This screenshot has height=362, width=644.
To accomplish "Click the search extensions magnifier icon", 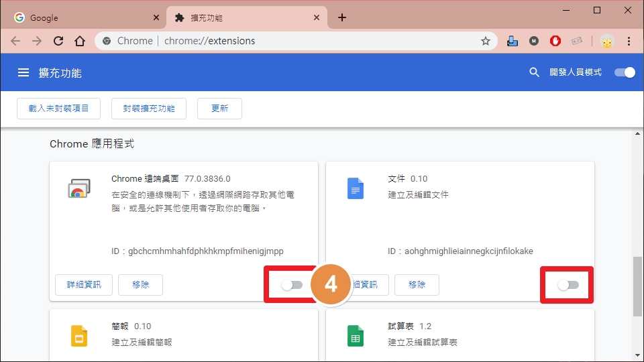I will 534,72.
